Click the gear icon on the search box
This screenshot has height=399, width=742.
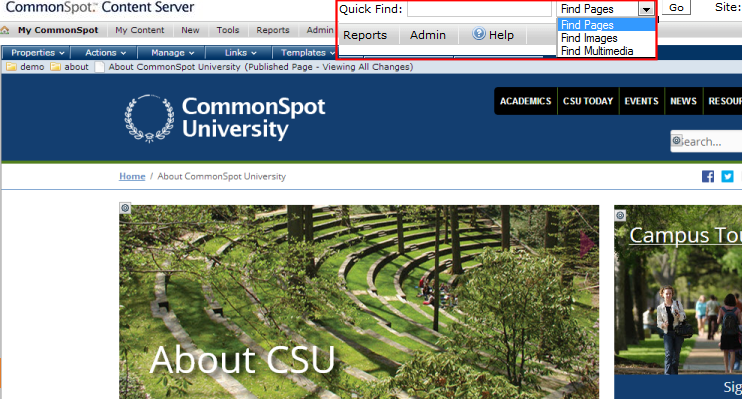[677, 140]
